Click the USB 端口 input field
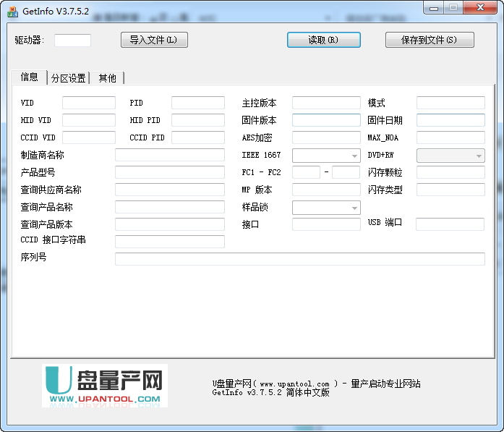This screenshot has height=432, width=504. point(450,224)
